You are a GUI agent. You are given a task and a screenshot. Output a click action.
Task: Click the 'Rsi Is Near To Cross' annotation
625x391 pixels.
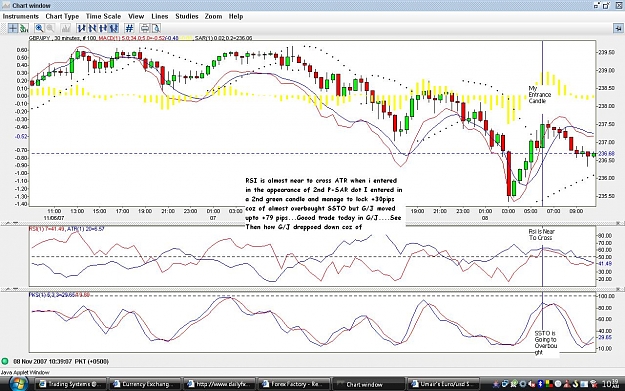point(541,234)
